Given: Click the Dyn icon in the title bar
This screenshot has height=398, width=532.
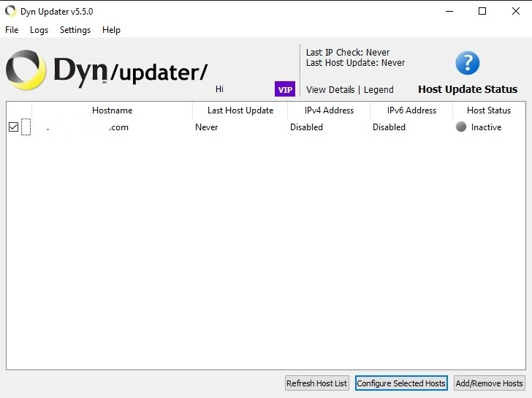Looking at the screenshot, I should pyautogui.click(x=10, y=11).
